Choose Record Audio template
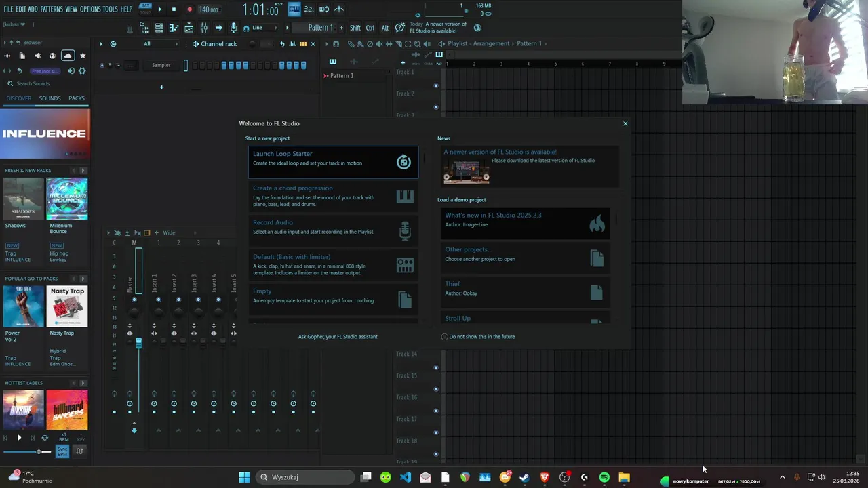868x488 pixels. pyautogui.click(x=333, y=230)
